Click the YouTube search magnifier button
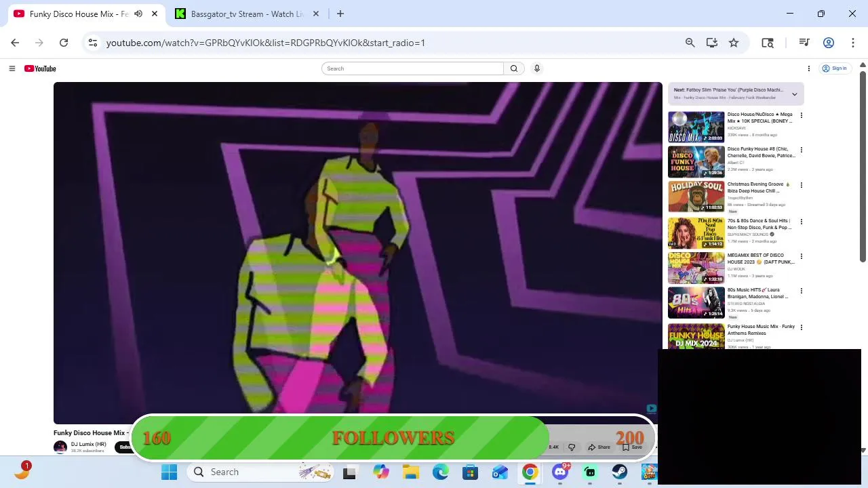This screenshot has height=488, width=868. pyautogui.click(x=514, y=68)
